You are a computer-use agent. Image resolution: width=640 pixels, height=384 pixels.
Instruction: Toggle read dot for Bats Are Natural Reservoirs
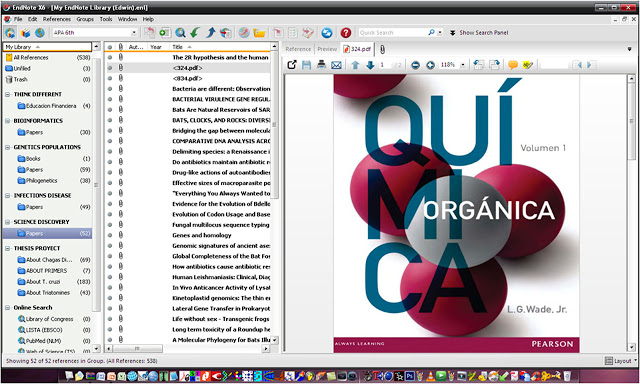110,110
